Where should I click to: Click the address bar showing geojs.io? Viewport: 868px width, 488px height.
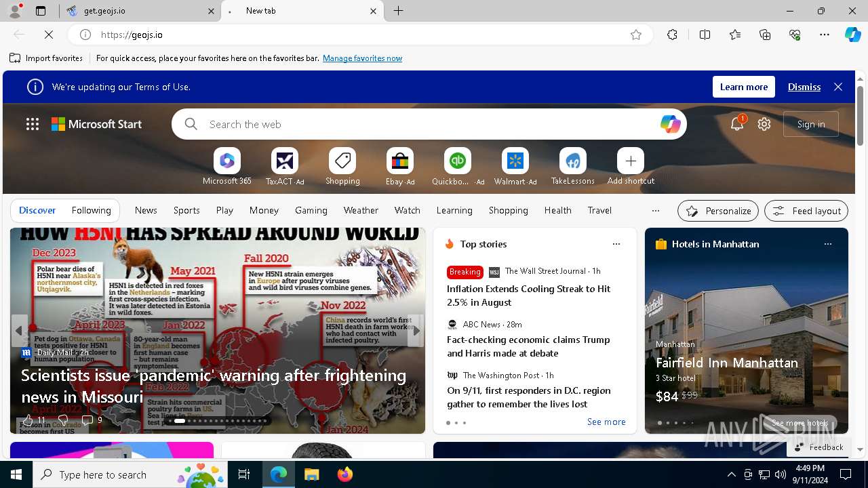tap(360, 35)
